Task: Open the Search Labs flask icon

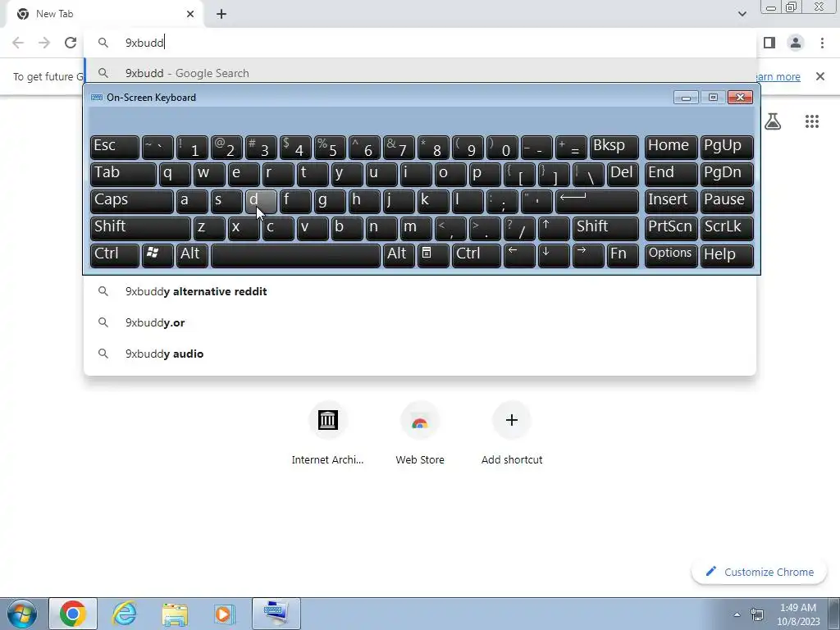Action: pyautogui.click(x=773, y=121)
